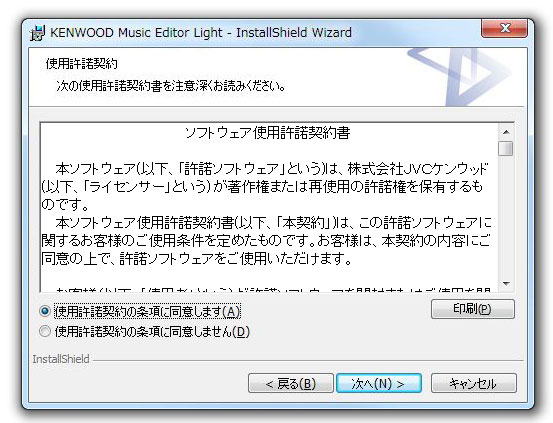Click the 使用許諾契約 header label
The width and height of the screenshot is (553, 423).
(x=81, y=64)
